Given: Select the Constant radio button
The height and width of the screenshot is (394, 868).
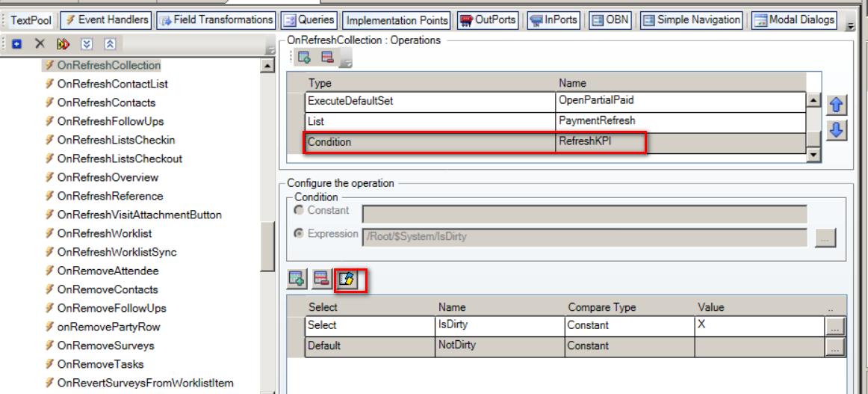Looking at the screenshot, I should pyautogui.click(x=300, y=211).
